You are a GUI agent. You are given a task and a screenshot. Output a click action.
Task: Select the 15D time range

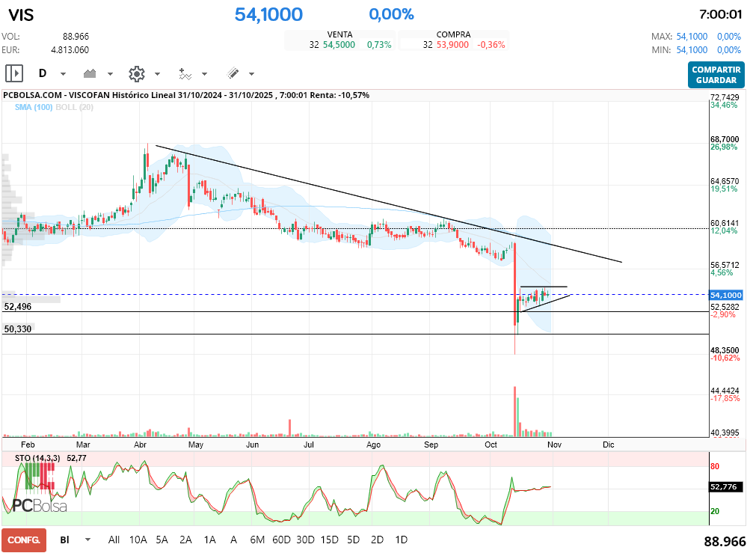coord(329,540)
